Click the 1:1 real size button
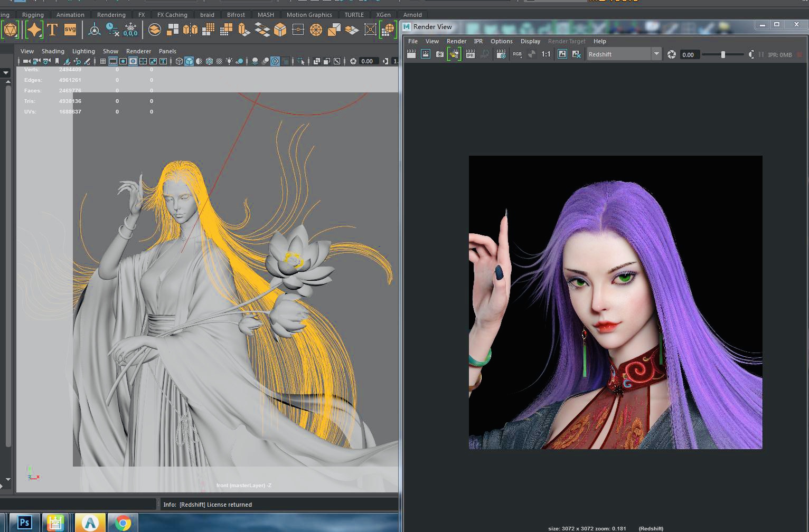The width and height of the screenshot is (809, 532). (x=545, y=54)
